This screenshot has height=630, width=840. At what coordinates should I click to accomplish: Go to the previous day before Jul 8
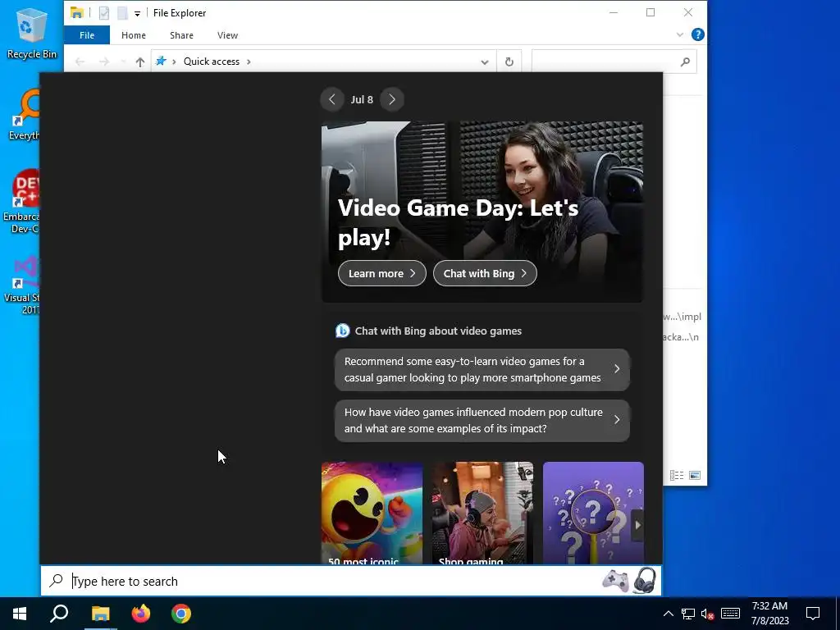pos(332,99)
